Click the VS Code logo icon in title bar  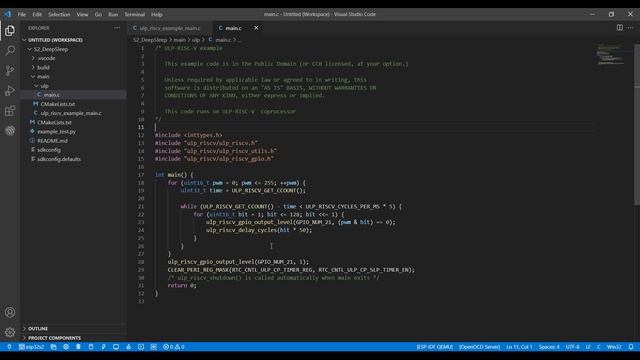point(8,14)
